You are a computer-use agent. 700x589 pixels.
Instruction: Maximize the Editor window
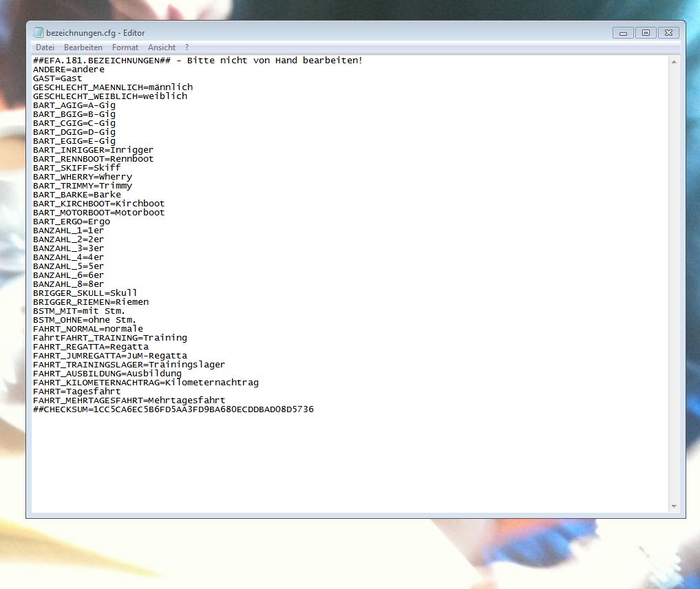point(646,32)
